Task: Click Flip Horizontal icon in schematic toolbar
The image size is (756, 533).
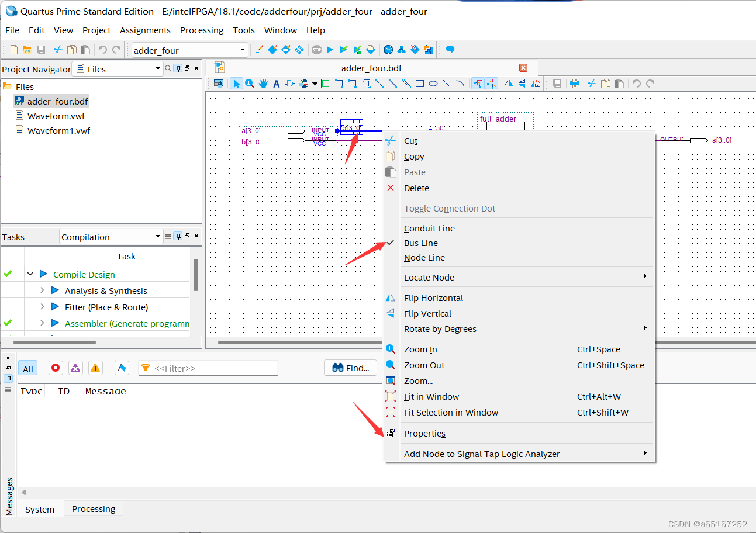Action: [x=509, y=84]
